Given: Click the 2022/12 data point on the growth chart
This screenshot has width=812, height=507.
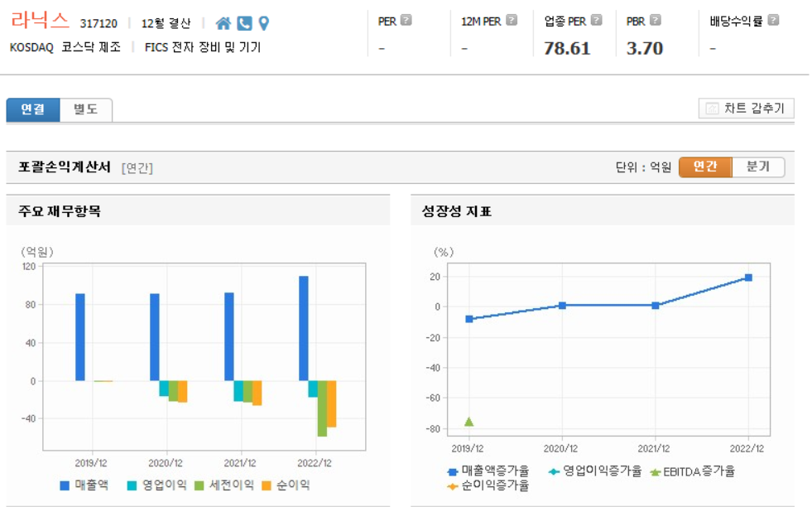Looking at the screenshot, I should 748,278.
